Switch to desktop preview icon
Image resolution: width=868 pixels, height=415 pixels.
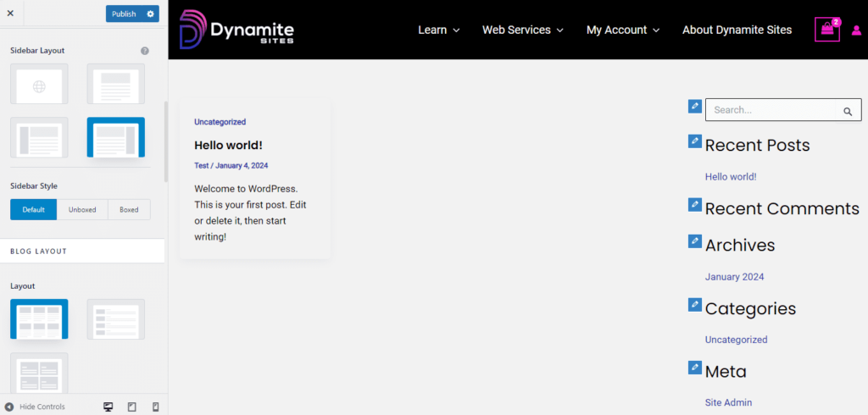click(108, 407)
